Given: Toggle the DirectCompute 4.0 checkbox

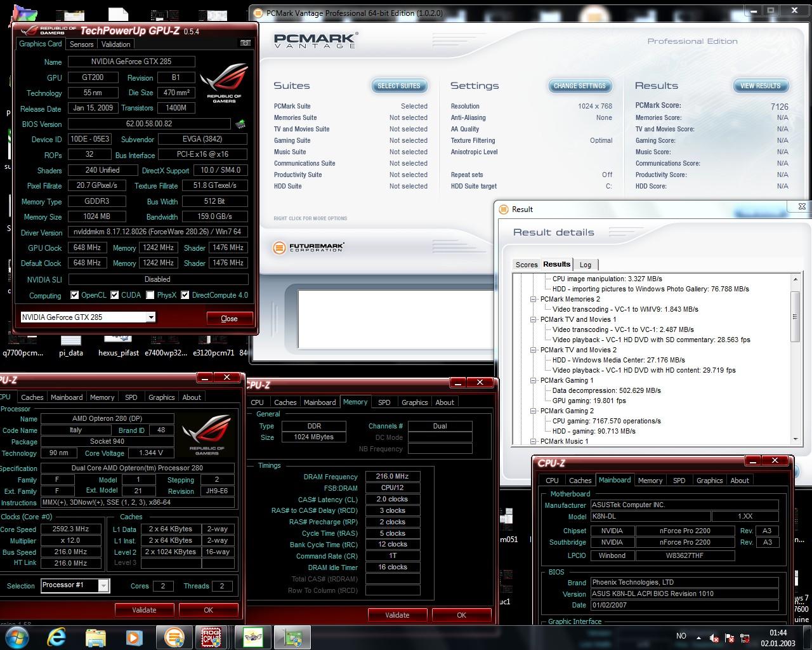Looking at the screenshot, I should (185, 295).
